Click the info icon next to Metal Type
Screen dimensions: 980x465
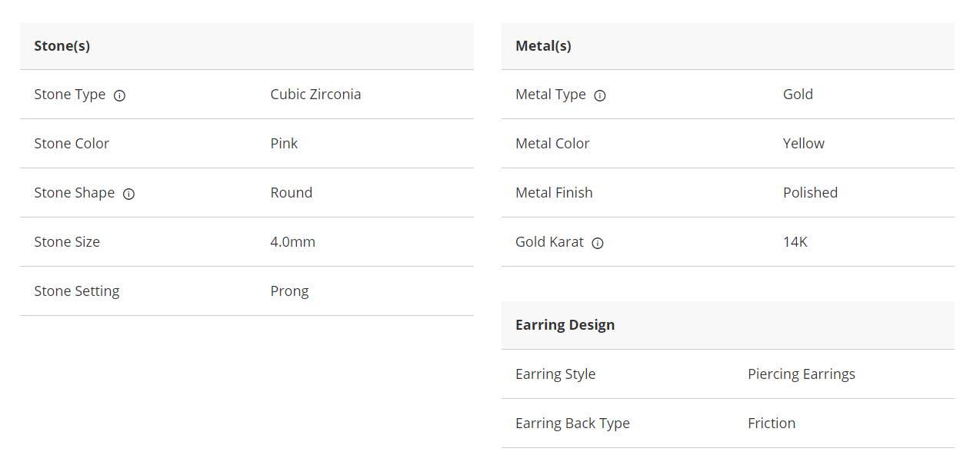pos(600,96)
